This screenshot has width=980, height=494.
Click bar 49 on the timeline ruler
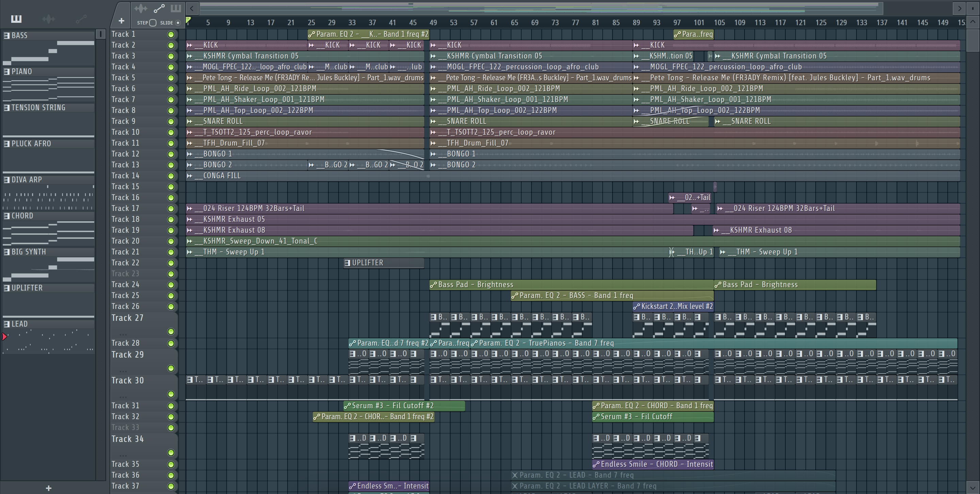pos(433,23)
